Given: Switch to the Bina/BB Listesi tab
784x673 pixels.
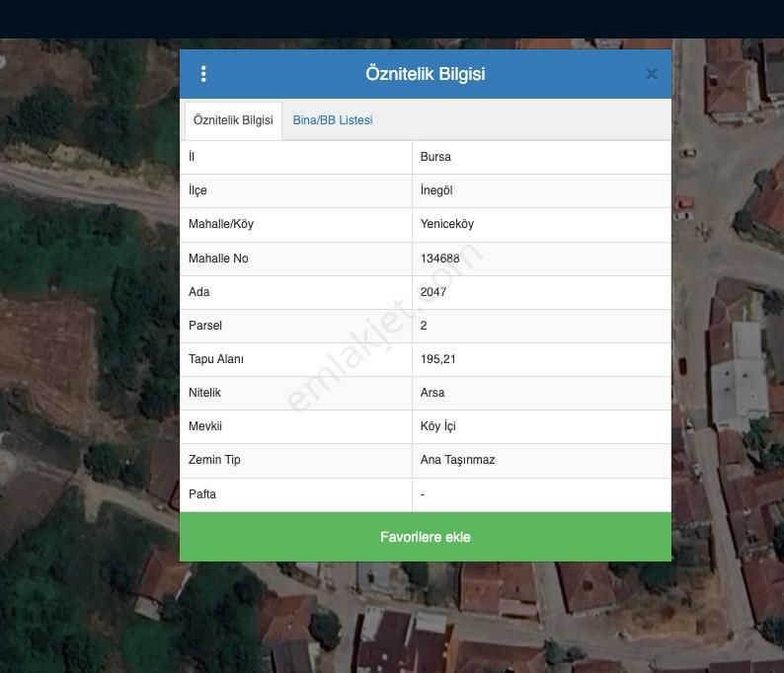Looking at the screenshot, I should [x=333, y=120].
